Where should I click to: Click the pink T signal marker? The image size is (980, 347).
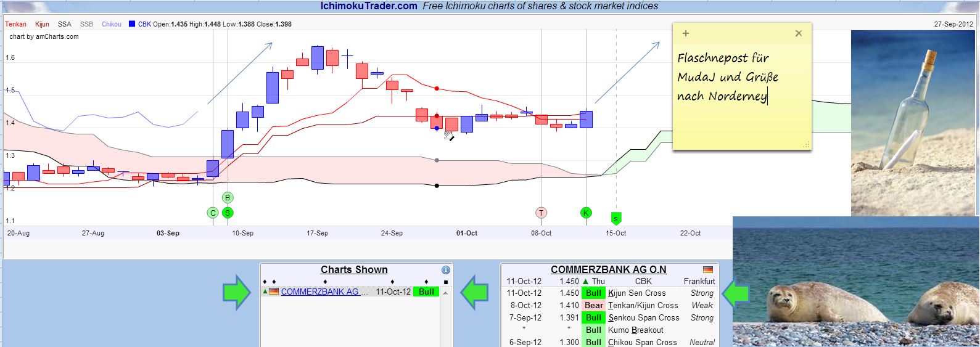(x=541, y=213)
